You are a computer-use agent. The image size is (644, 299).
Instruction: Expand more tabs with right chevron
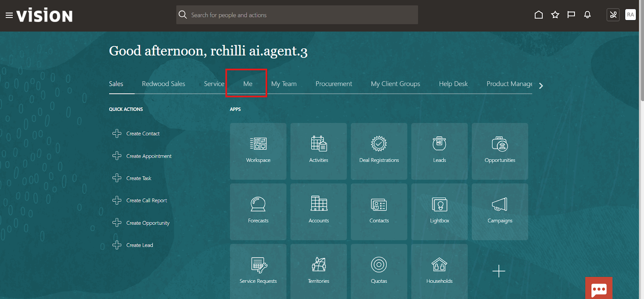click(x=541, y=86)
